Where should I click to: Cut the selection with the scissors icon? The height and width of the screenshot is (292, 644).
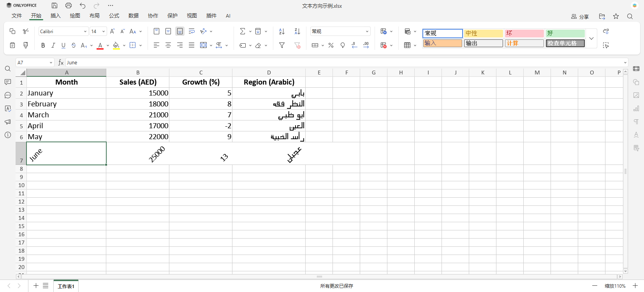[x=26, y=31]
